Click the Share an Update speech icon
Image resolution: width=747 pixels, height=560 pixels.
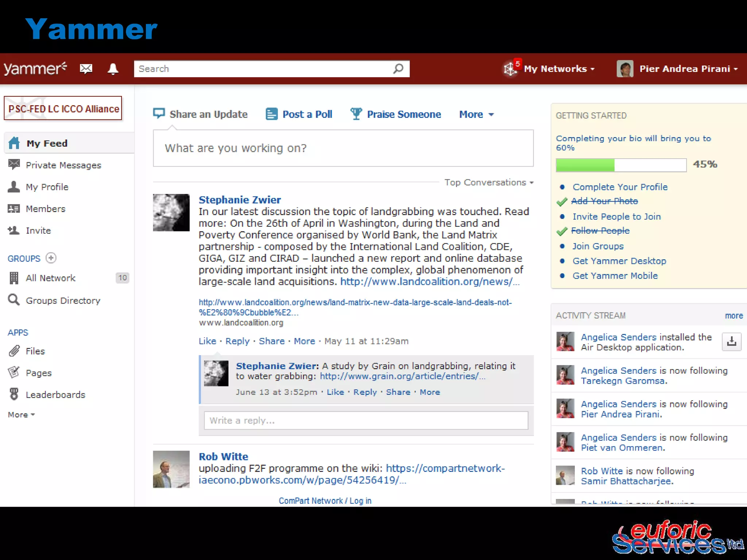tap(159, 114)
